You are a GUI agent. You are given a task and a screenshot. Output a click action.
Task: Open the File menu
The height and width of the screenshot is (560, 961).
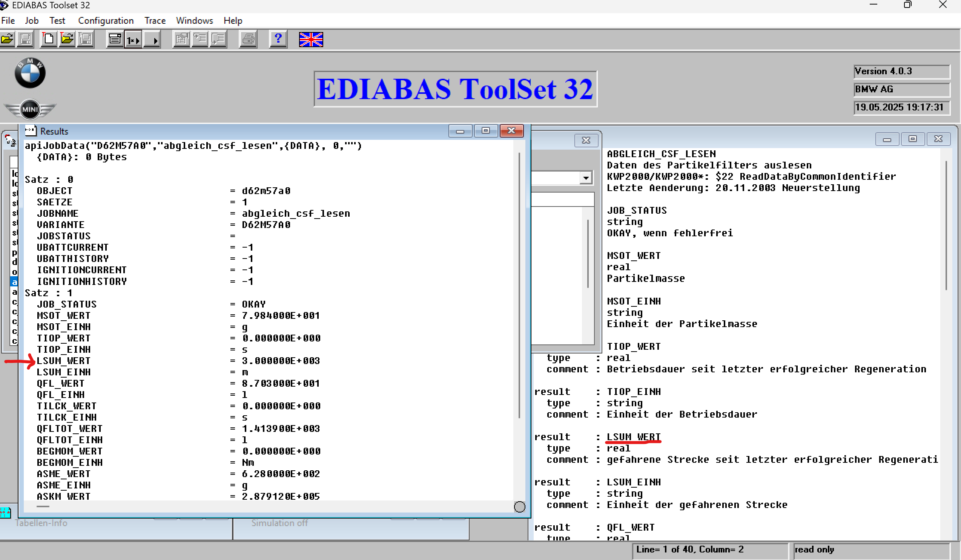coord(8,21)
